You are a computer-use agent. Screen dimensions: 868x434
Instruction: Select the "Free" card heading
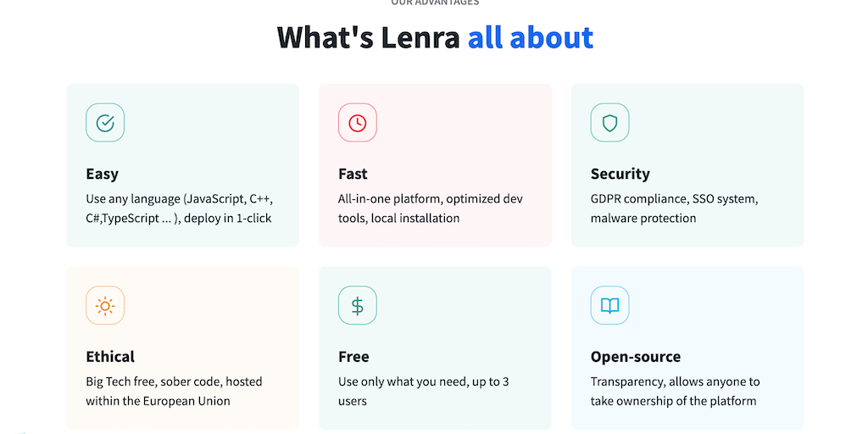tap(353, 357)
